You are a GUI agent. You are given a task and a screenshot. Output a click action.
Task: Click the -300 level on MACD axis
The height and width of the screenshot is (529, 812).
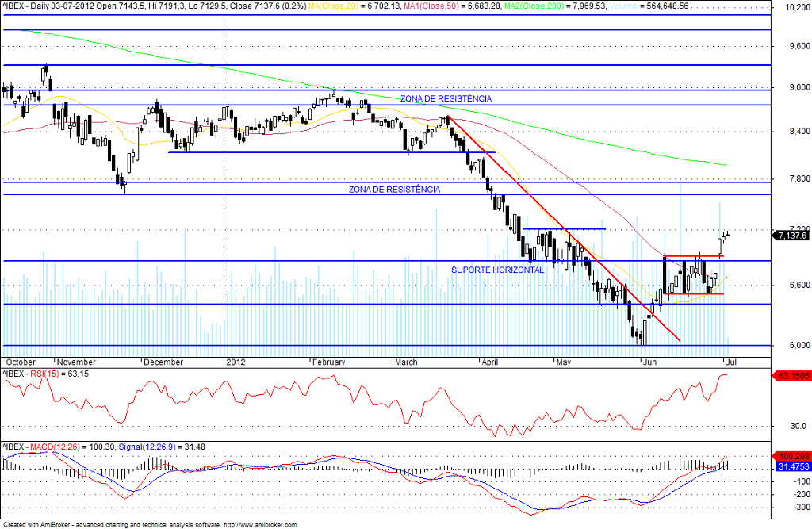[x=802, y=508]
